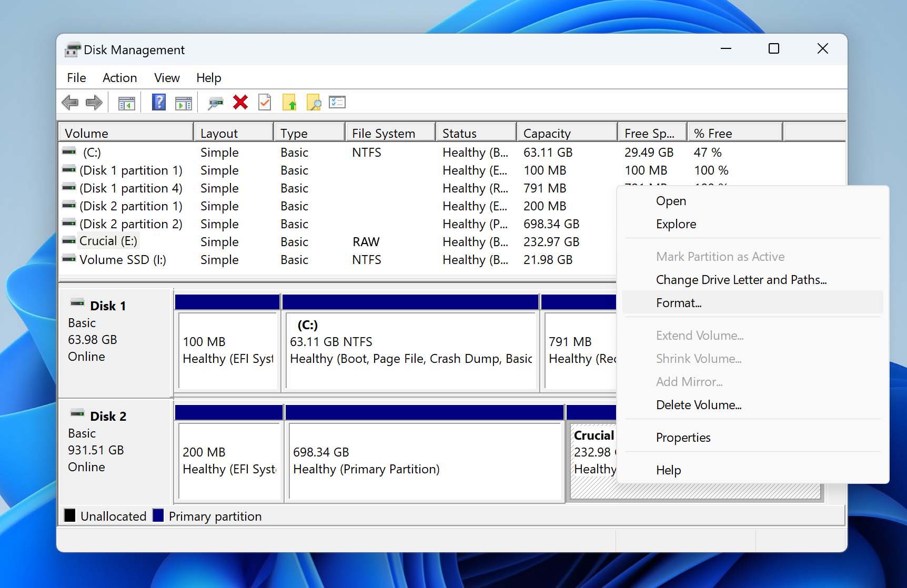The height and width of the screenshot is (588, 907).
Task: Open the Action menu
Action: pyautogui.click(x=119, y=78)
